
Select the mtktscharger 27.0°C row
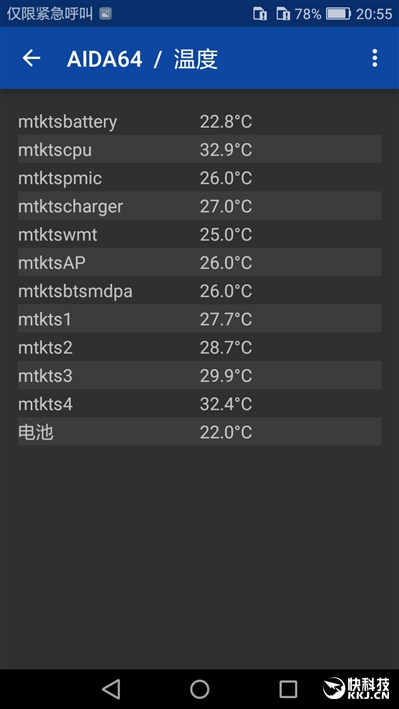pos(200,206)
